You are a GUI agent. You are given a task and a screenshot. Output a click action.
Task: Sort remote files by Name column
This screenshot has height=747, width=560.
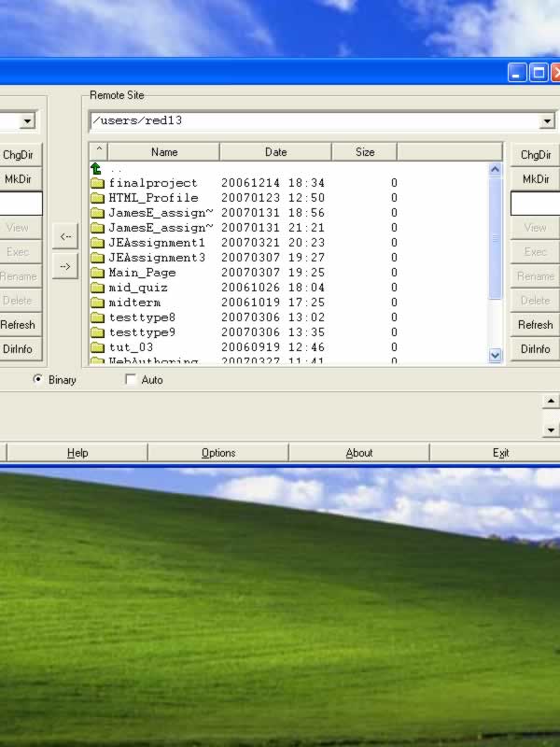pos(164,151)
